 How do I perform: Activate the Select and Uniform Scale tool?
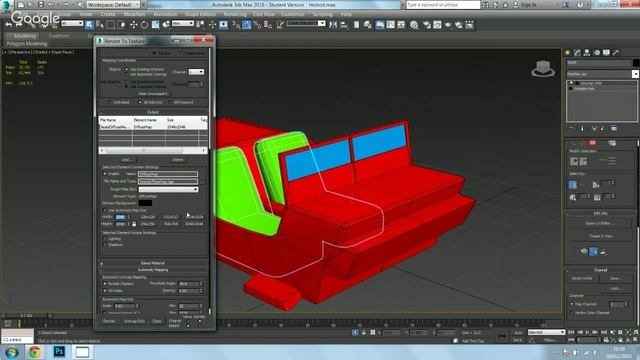[x=155, y=25]
